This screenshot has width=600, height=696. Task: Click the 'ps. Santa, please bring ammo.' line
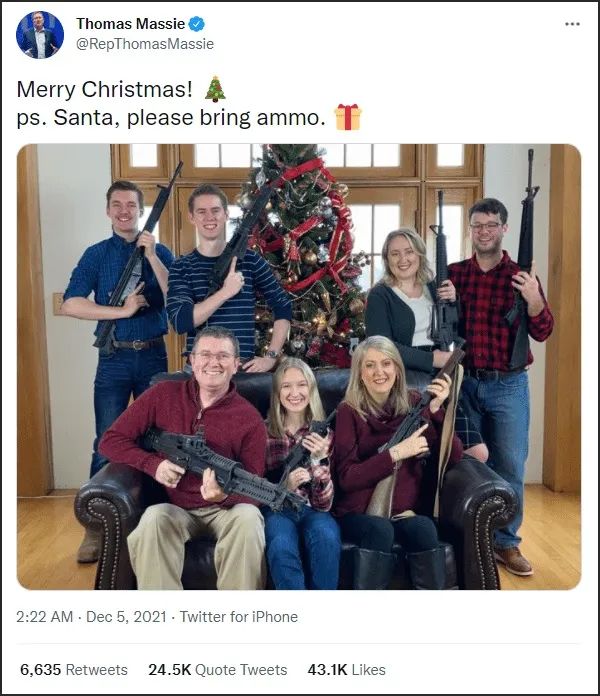point(171,118)
